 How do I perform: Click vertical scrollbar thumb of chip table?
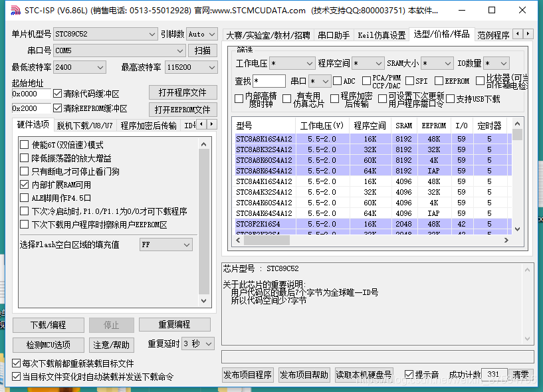(517, 134)
